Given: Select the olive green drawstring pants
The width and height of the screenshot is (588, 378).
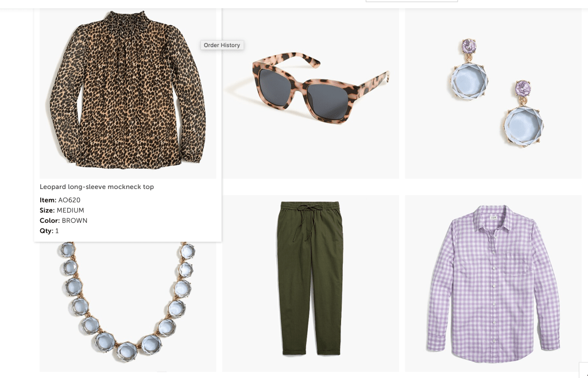Looking at the screenshot, I should [x=311, y=283].
